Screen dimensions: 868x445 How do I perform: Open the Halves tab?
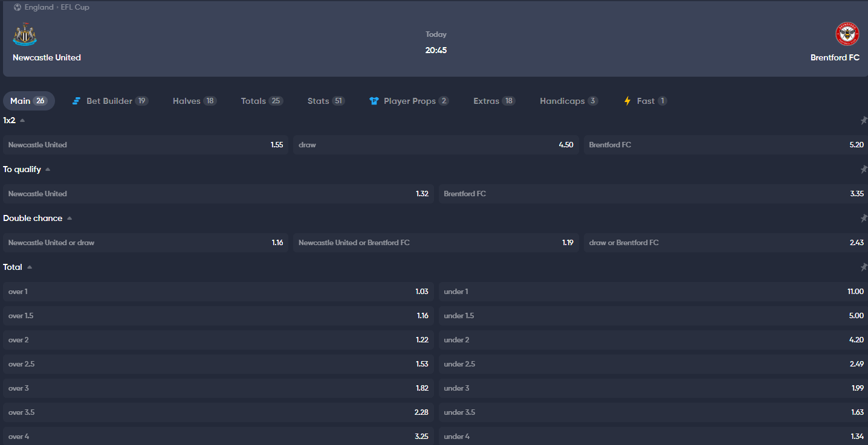(195, 101)
